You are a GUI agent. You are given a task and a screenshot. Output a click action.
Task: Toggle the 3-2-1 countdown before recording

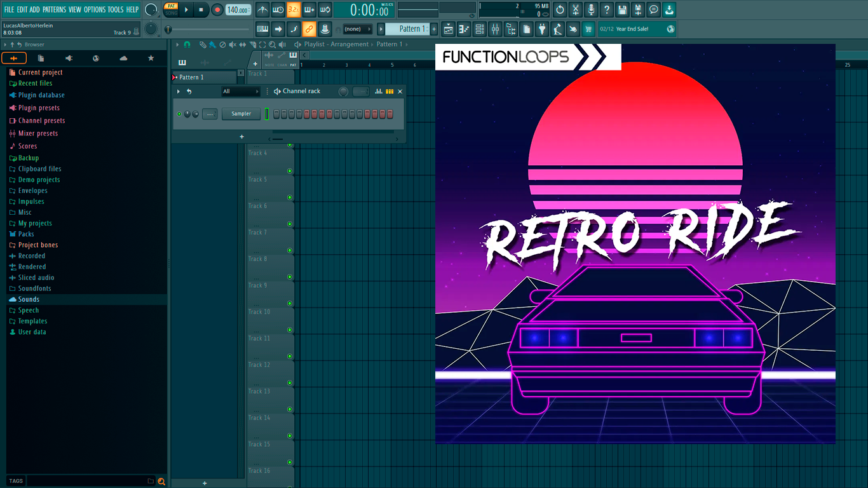click(x=294, y=10)
